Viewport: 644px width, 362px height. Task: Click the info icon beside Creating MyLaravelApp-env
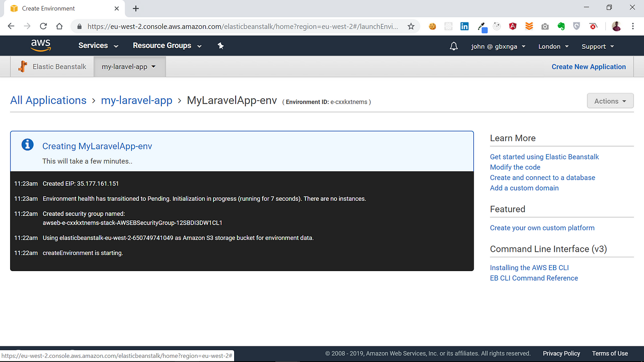click(28, 145)
